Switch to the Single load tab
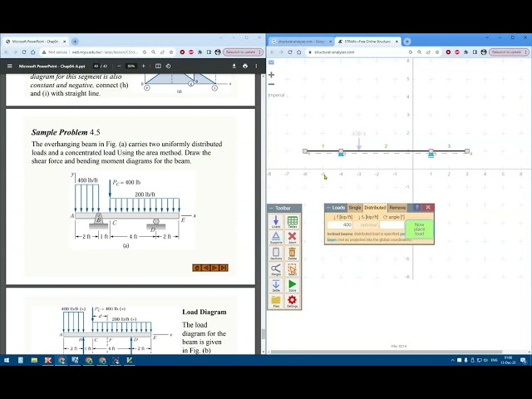 click(x=355, y=208)
